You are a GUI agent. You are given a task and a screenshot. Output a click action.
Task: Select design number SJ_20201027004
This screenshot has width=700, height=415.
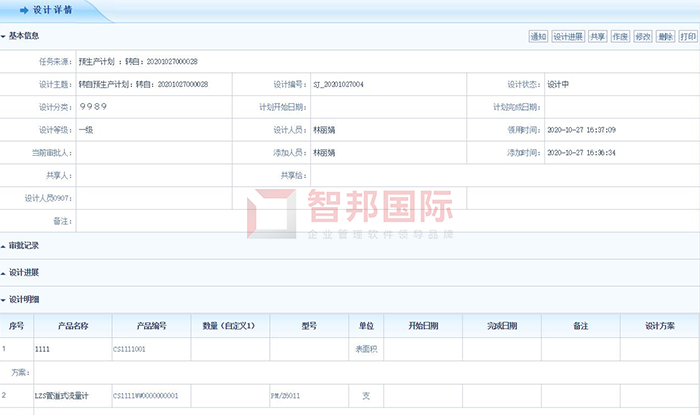pyautogui.click(x=338, y=84)
